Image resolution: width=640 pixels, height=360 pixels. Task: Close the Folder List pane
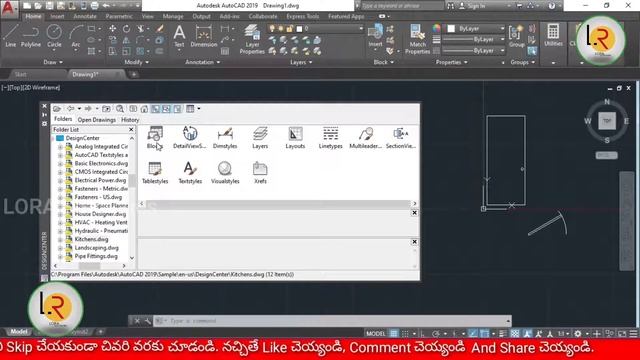(x=131, y=129)
